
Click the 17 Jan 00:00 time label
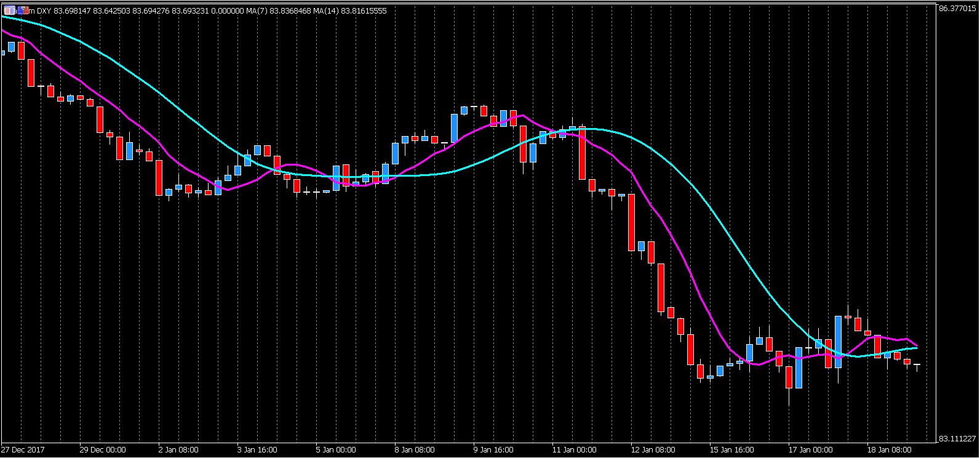pos(810,450)
